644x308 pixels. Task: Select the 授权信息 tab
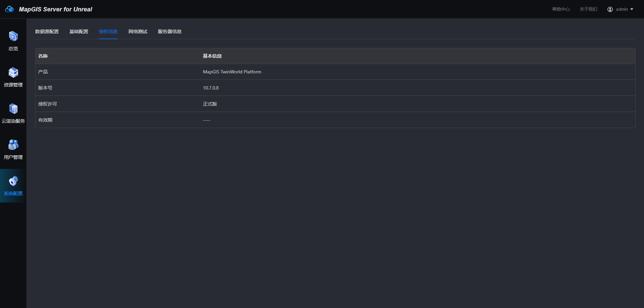coord(108,32)
